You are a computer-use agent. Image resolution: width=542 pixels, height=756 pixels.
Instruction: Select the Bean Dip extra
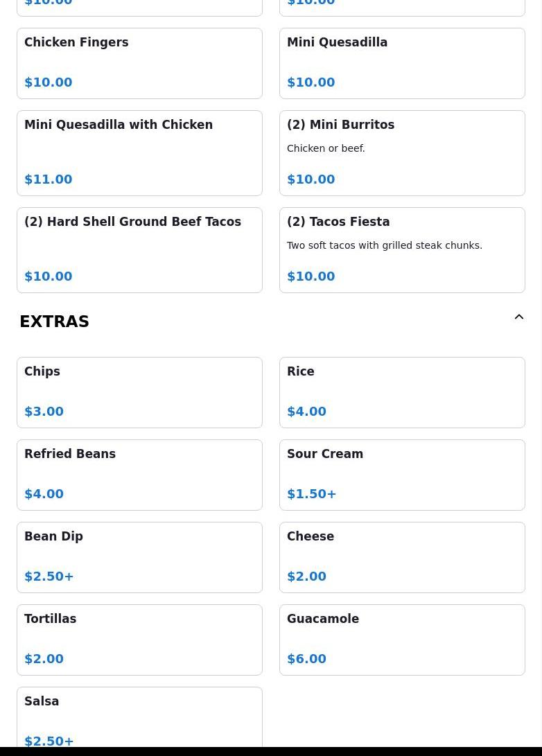(139, 557)
